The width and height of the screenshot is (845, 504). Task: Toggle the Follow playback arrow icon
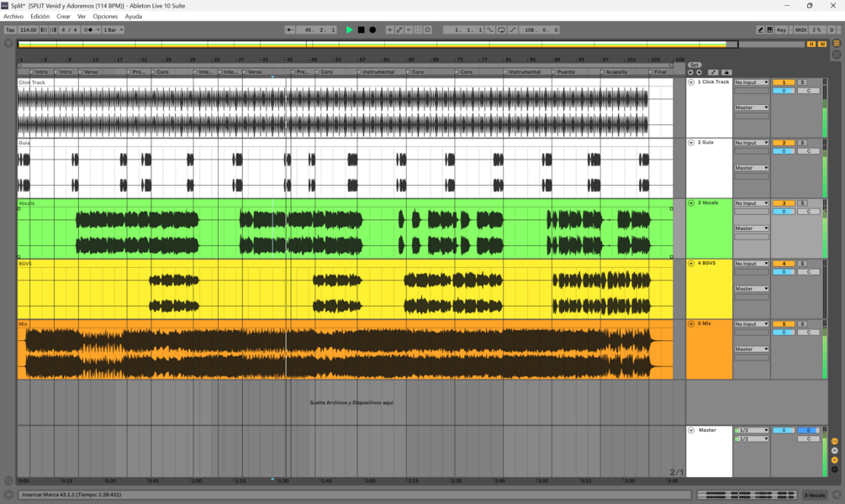(x=290, y=30)
